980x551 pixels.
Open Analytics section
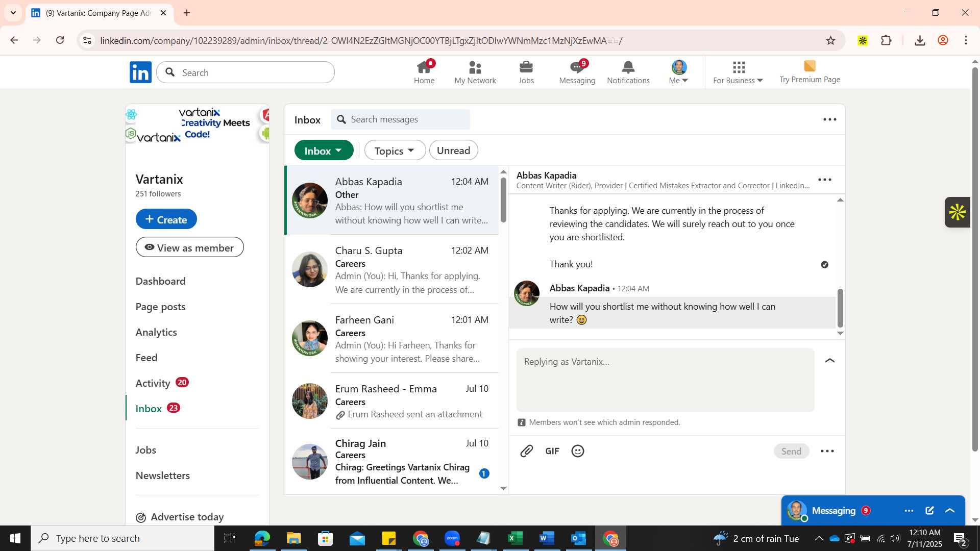(x=156, y=332)
